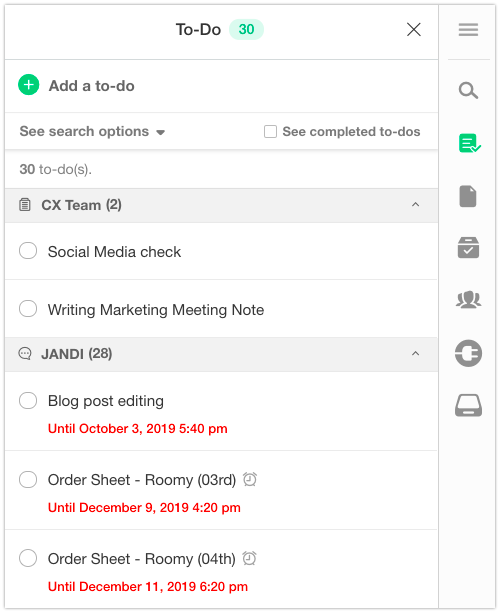Click alarm clock icon on Roomy (03rd)
Viewport: 500px width, 613px height.
pos(249,479)
